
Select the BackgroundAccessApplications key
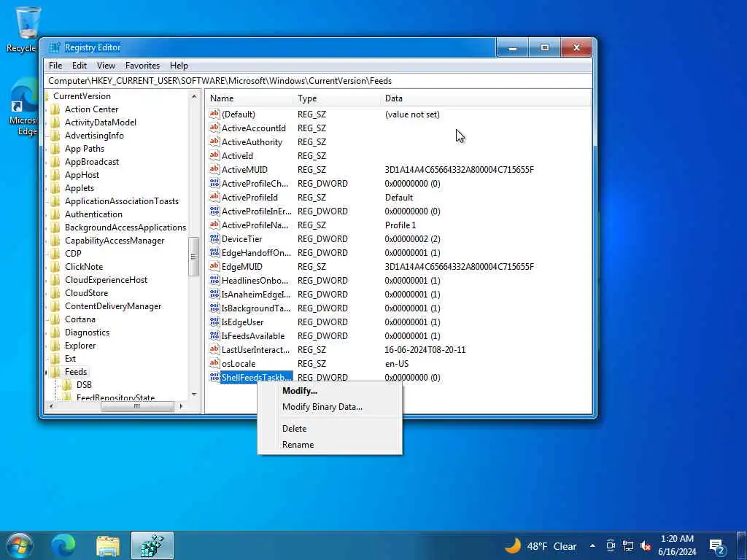[x=125, y=227]
